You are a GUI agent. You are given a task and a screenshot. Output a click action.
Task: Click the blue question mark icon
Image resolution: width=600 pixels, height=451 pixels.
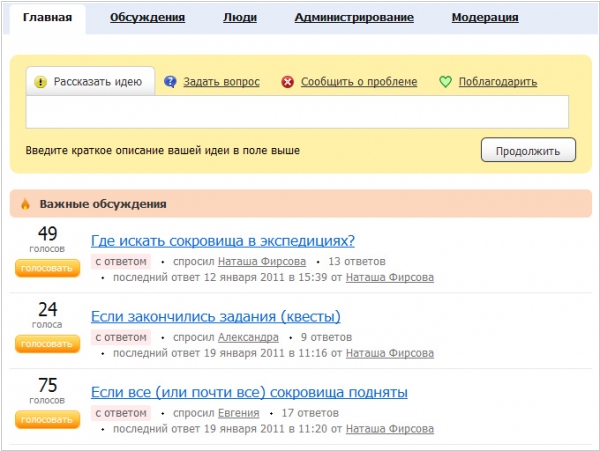170,82
